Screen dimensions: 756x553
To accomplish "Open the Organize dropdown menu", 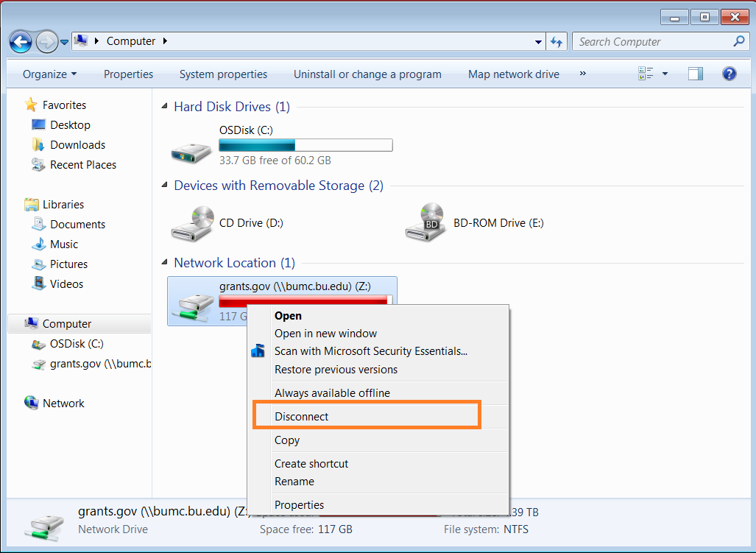I will click(49, 74).
